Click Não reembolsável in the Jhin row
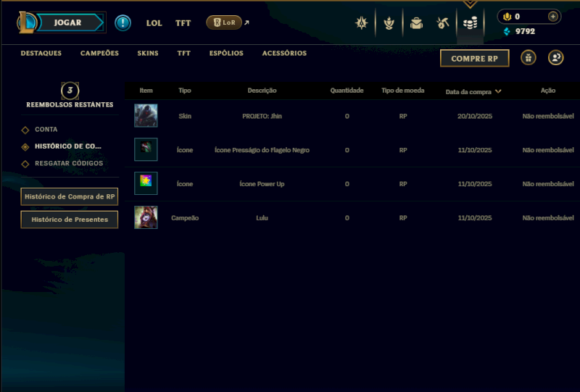The image size is (580, 392). point(548,116)
